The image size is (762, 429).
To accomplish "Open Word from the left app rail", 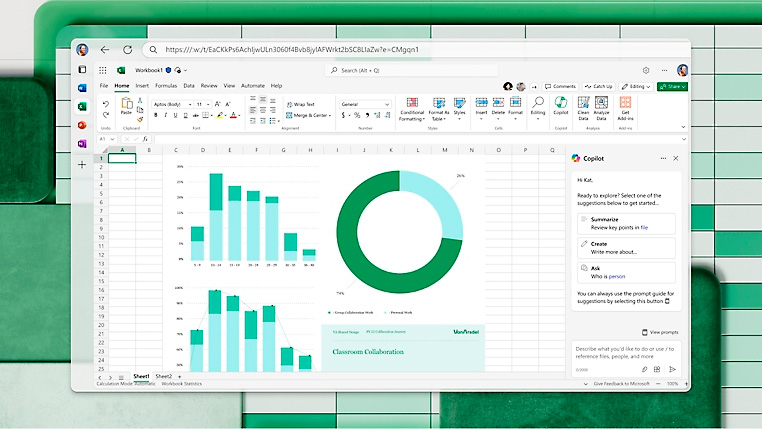I will click(x=82, y=88).
